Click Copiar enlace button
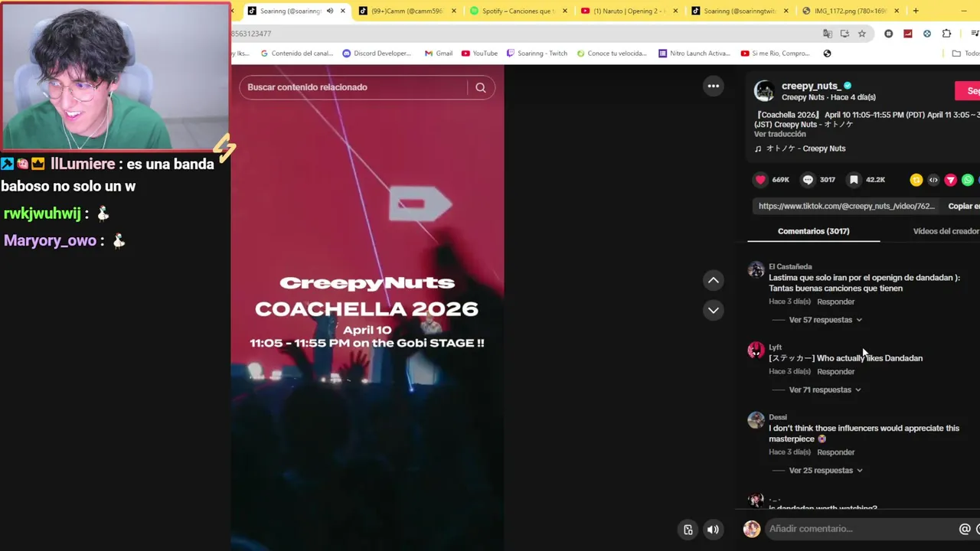980x551 pixels. (x=964, y=206)
